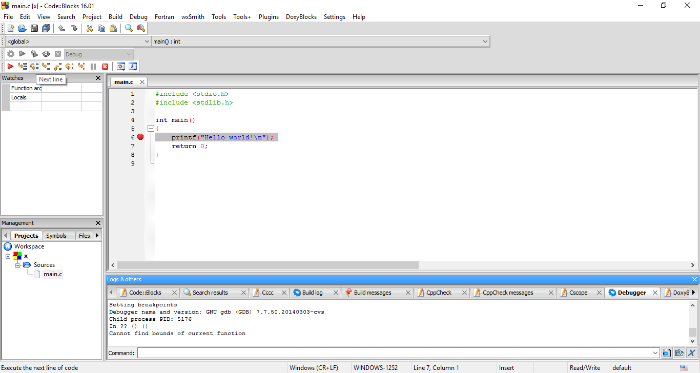This screenshot has height=373, width=700.
Task: Switch to the Search results tab
Action: 210,293
